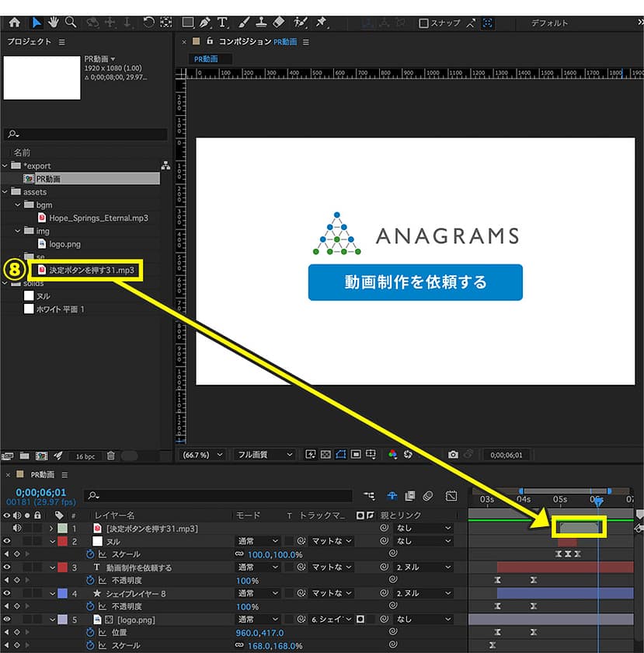Viewport: 644px width, 653px height.
Task: Select Hope_Springs_Eternal.mp3 in the project panel
Action: 98,218
